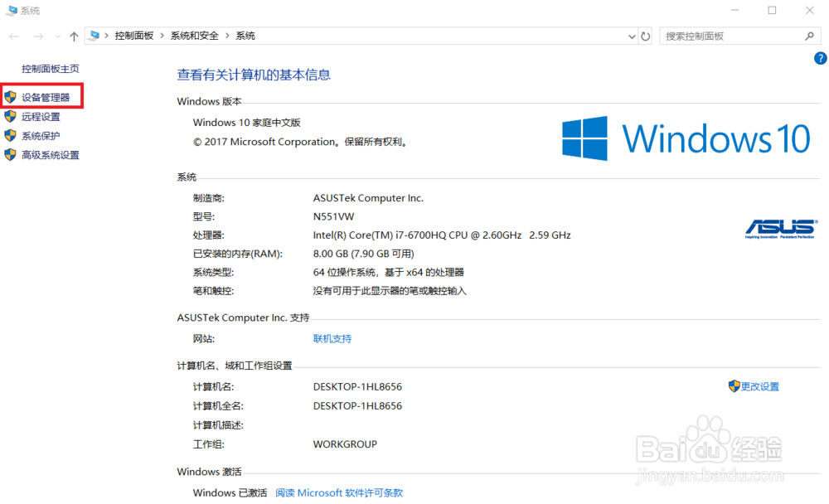This screenshot has width=829, height=504.
Task: Click 更改设置 change settings link
Action: 759,386
